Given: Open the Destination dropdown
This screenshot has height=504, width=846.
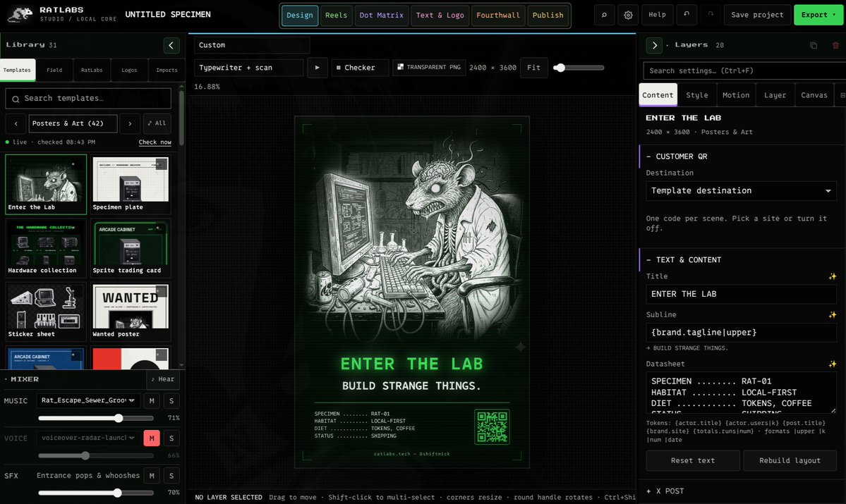Looking at the screenshot, I should [x=741, y=191].
